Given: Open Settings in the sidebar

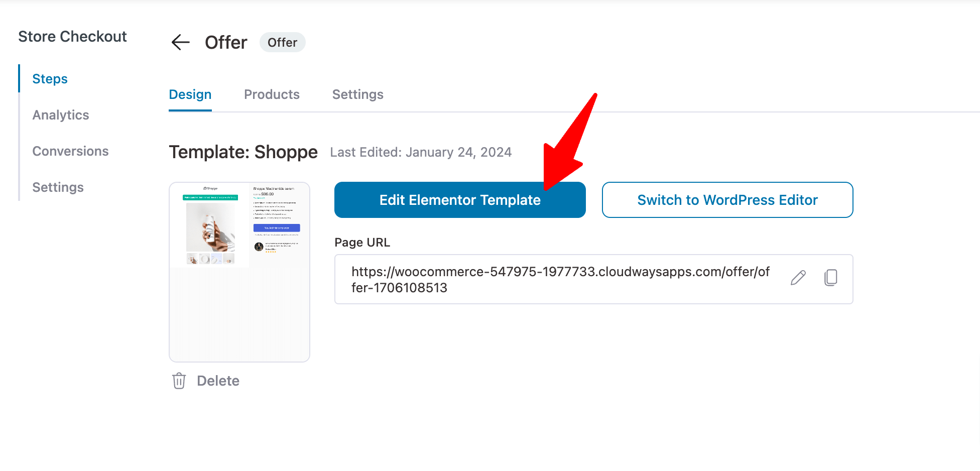Looking at the screenshot, I should click(58, 187).
